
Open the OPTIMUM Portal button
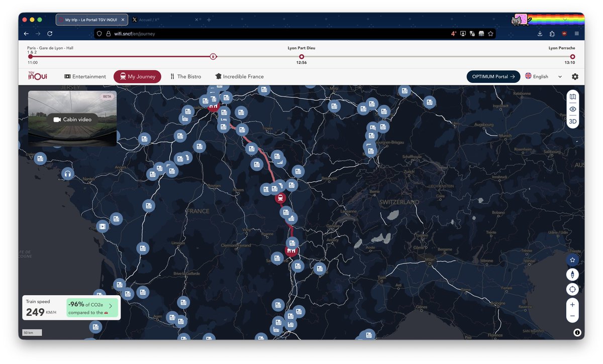coord(493,76)
